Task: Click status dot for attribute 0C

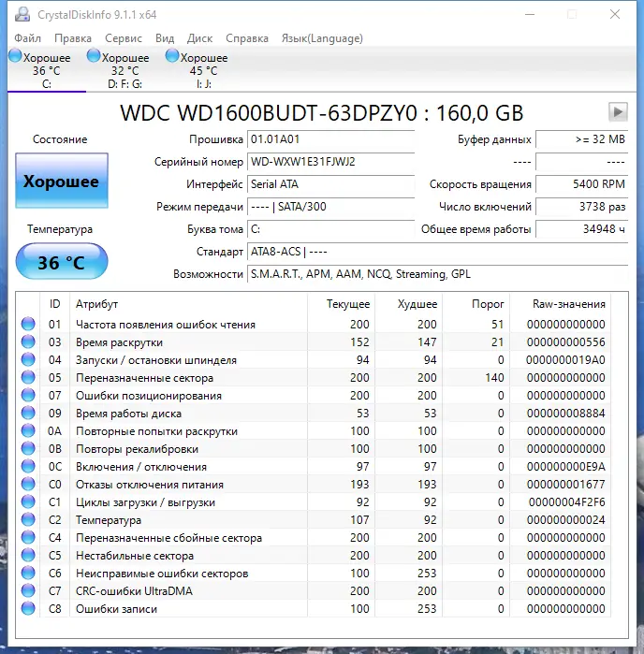Action: coord(28,466)
